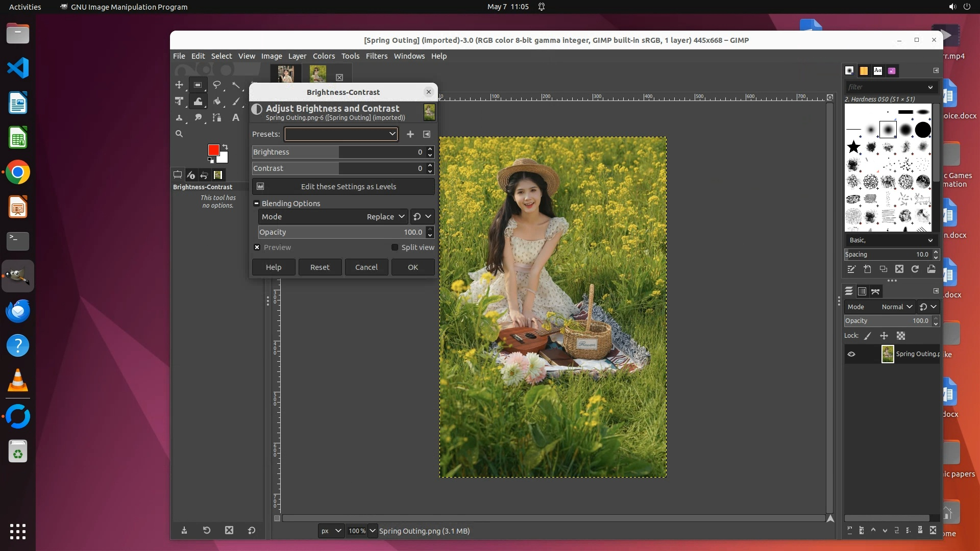Screen dimensions: 980x551
Task: Open the blending Mode Replace dropdown
Action: 333,217
